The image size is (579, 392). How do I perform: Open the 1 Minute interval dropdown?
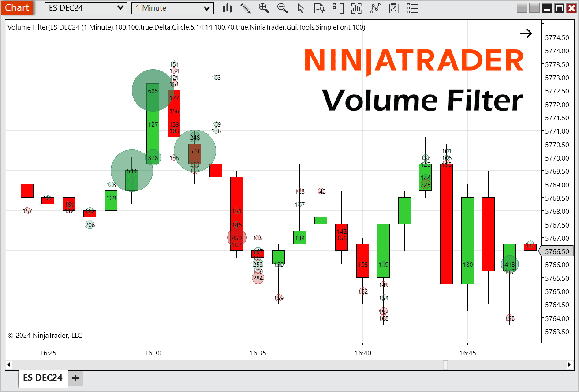(x=172, y=8)
